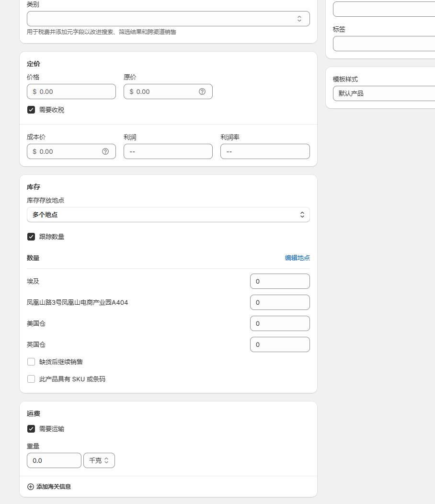Screen dimensions: 435x504
Task: Open the 类别 dropdown
Action: point(168,18)
